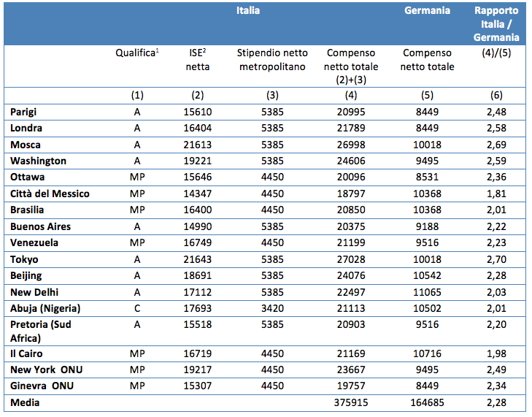
Task: Select Buenos Aires ratio value 2,22
Action: tap(496, 226)
